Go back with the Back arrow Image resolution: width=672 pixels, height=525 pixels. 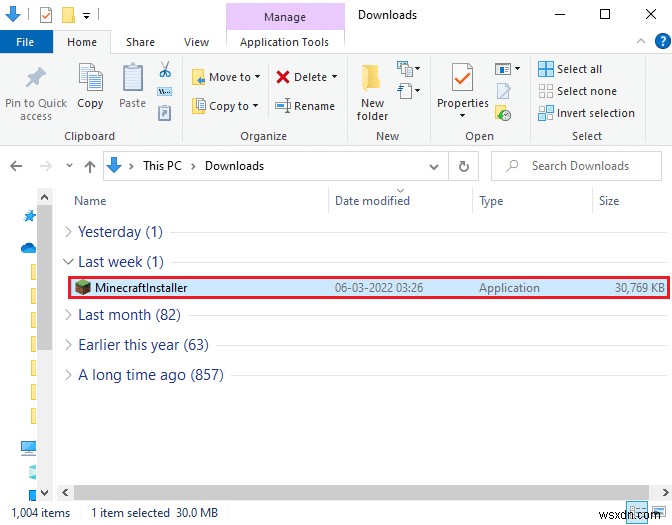(x=16, y=166)
